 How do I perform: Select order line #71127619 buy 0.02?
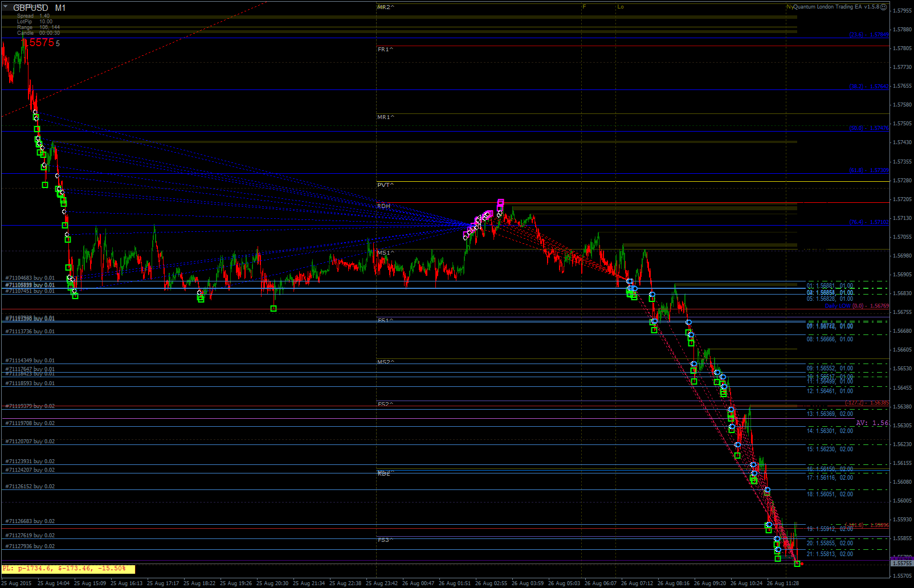pos(30,536)
